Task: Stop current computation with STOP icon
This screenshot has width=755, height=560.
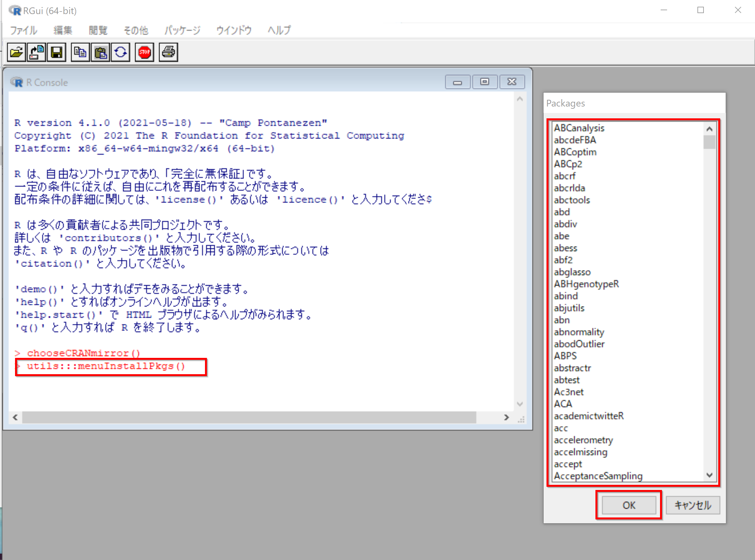Action: [145, 52]
